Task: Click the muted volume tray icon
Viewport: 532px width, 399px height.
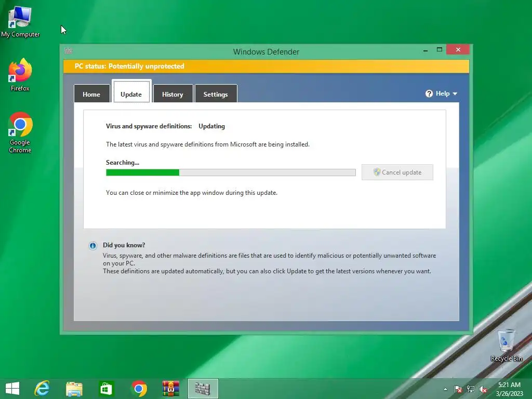Action: (x=483, y=389)
